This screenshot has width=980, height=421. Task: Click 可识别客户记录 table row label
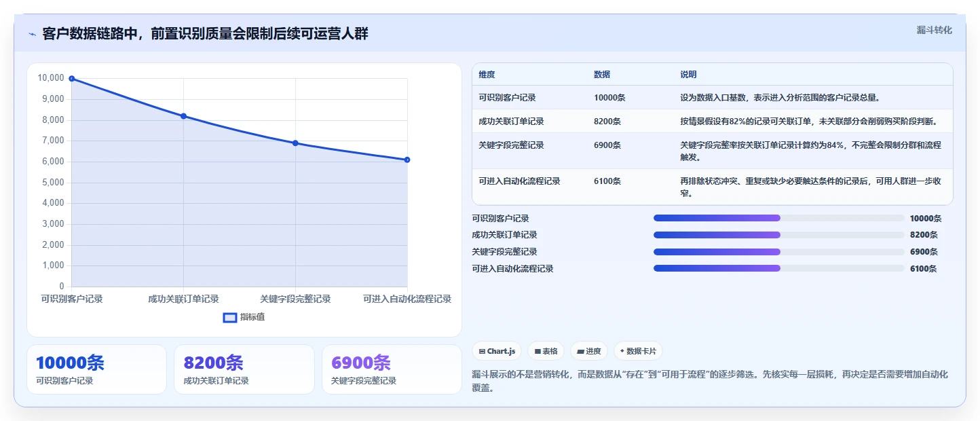pos(507,98)
